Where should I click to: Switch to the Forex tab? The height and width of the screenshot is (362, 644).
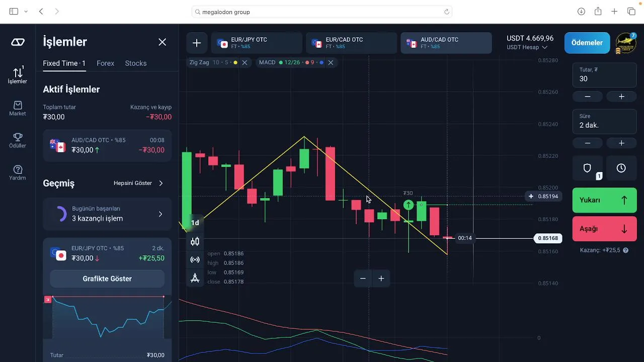[106, 63]
